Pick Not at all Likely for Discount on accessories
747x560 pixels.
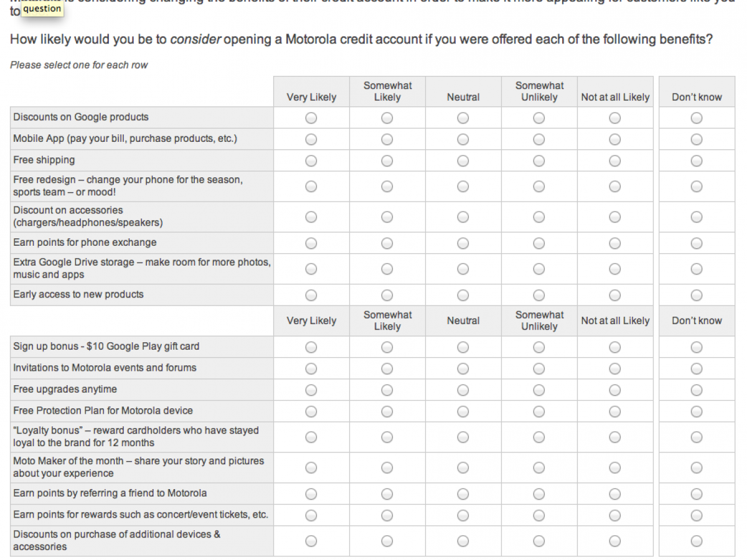pyautogui.click(x=615, y=217)
